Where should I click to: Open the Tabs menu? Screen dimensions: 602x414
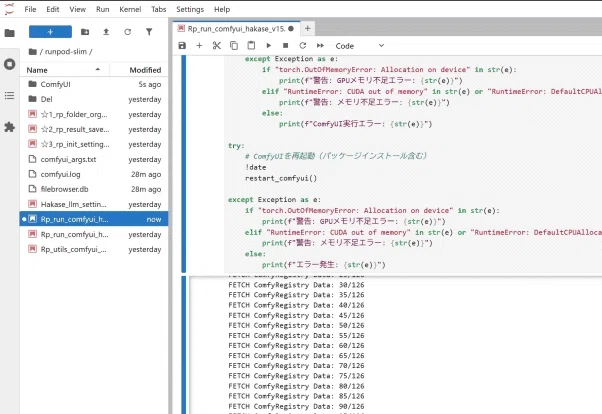click(159, 9)
